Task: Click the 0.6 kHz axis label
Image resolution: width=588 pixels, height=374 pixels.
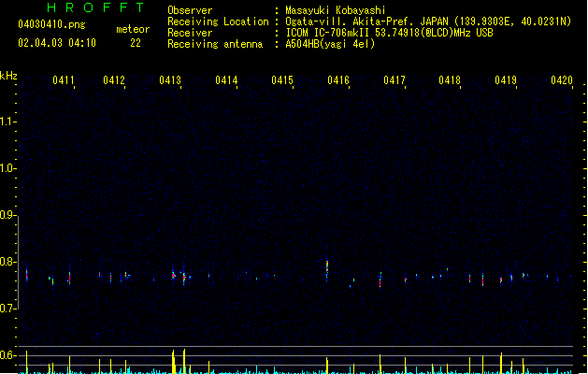Action: pos(7,355)
